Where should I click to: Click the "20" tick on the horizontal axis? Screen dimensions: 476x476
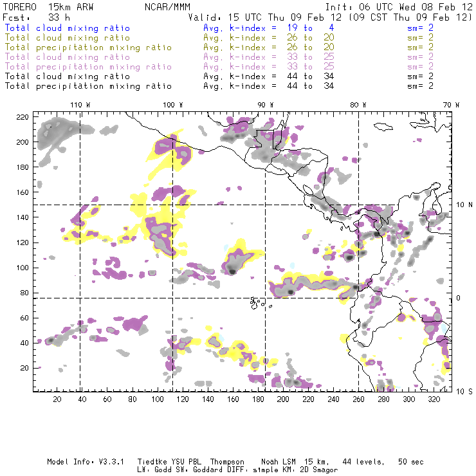[57, 399]
